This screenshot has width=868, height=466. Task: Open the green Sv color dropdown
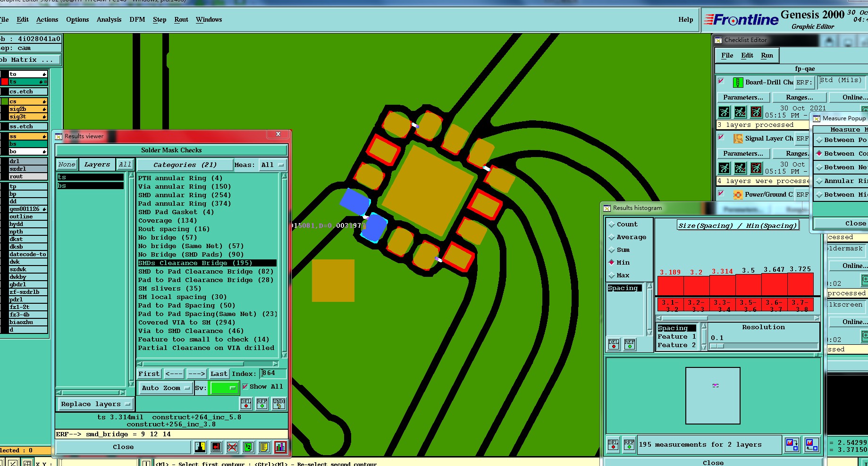coord(224,388)
